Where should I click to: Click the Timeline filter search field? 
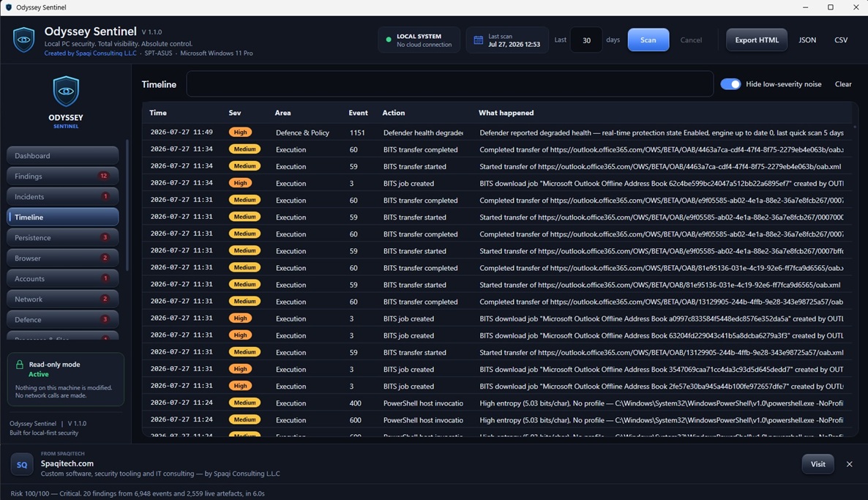449,84
